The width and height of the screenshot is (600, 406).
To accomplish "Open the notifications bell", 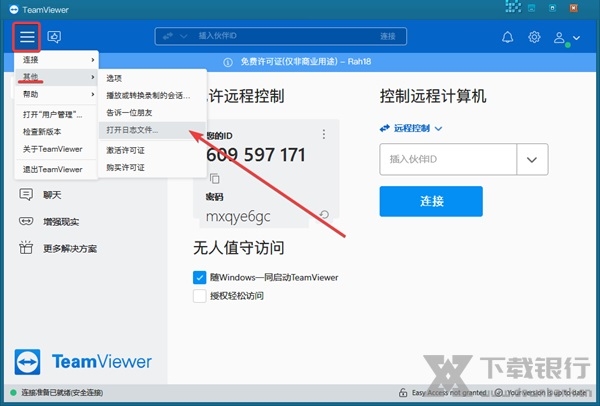I will [x=507, y=37].
